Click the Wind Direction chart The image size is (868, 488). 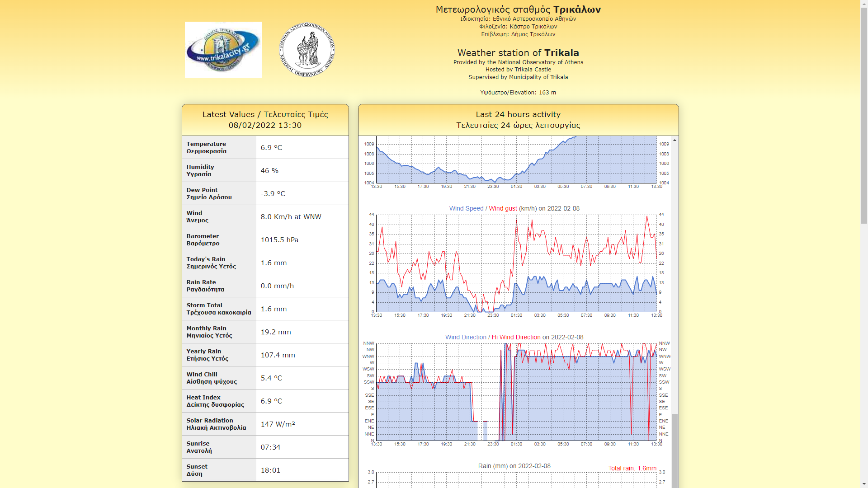pos(516,392)
